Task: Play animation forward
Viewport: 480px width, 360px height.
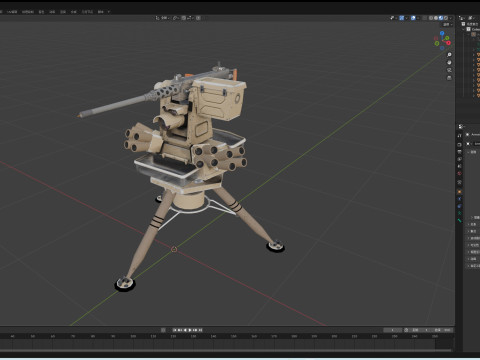Action: 190,330
